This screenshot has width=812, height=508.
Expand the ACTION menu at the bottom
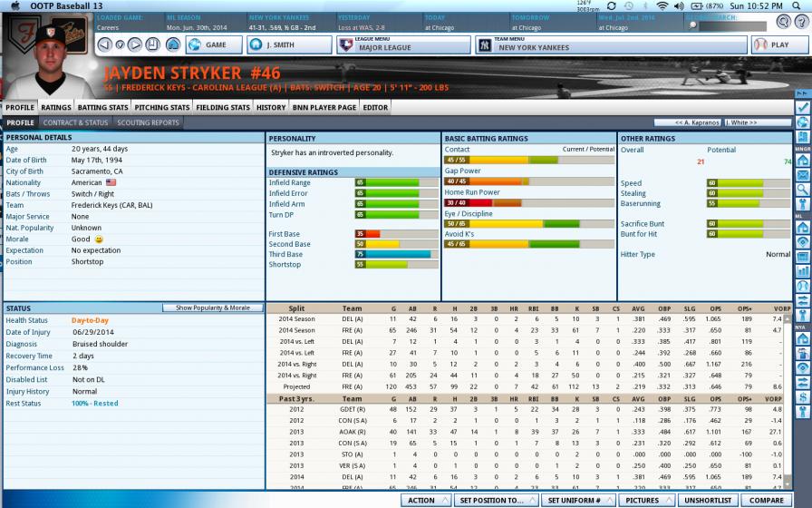click(x=426, y=500)
